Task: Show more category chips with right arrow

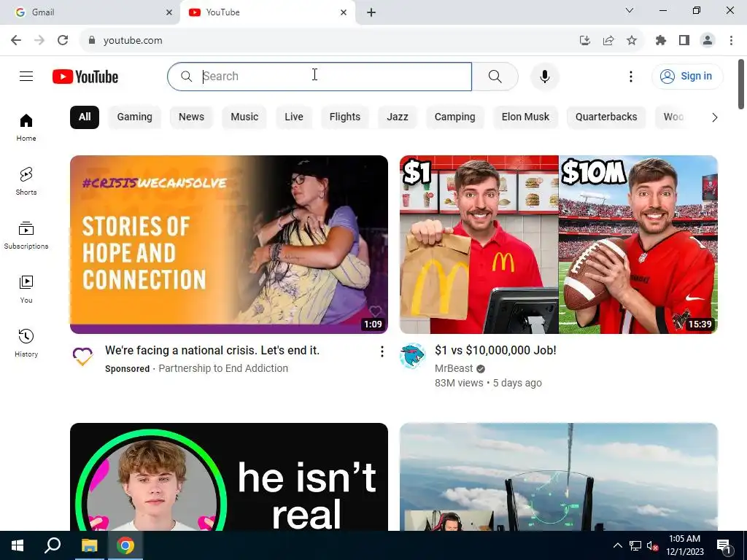Action: 714,117
